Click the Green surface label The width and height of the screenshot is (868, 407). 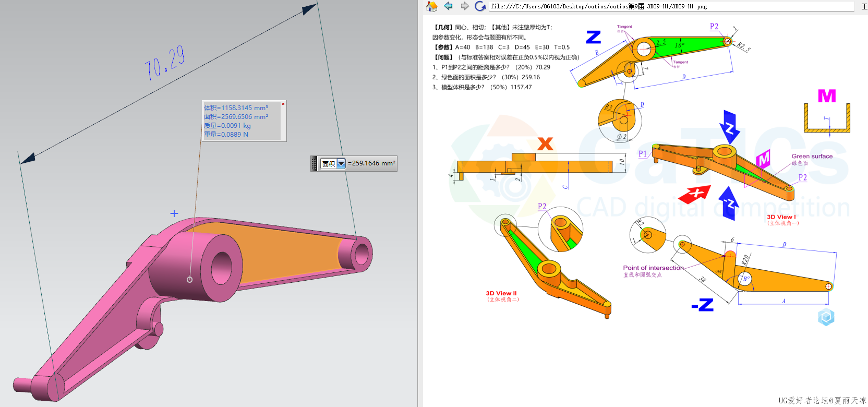[x=812, y=156]
